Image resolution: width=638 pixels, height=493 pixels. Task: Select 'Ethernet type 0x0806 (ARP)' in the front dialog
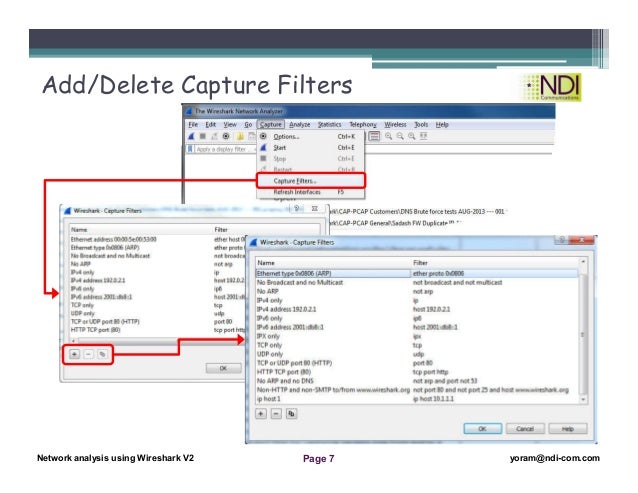pos(417,273)
